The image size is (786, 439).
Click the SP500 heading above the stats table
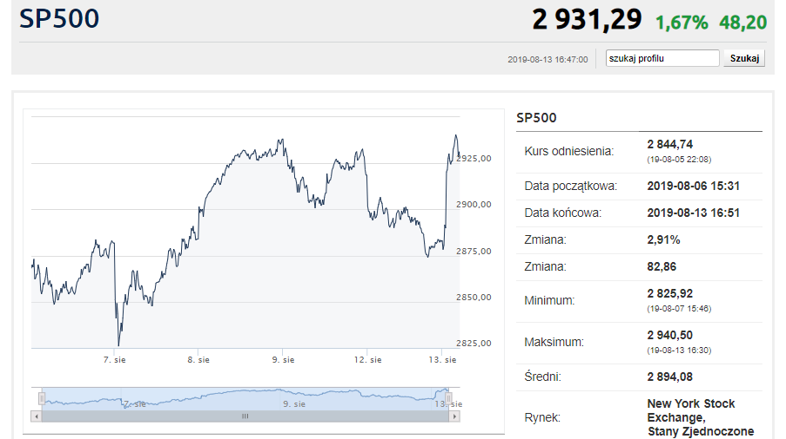[536, 118]
